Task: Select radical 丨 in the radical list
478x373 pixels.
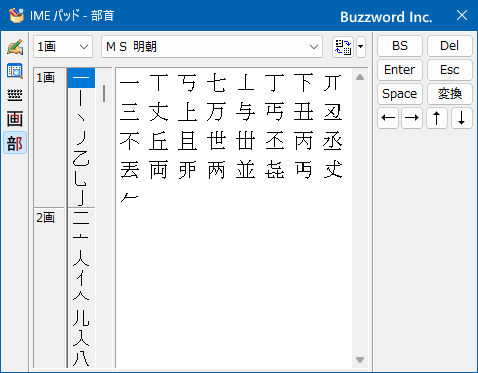Action: coord(81,98)
